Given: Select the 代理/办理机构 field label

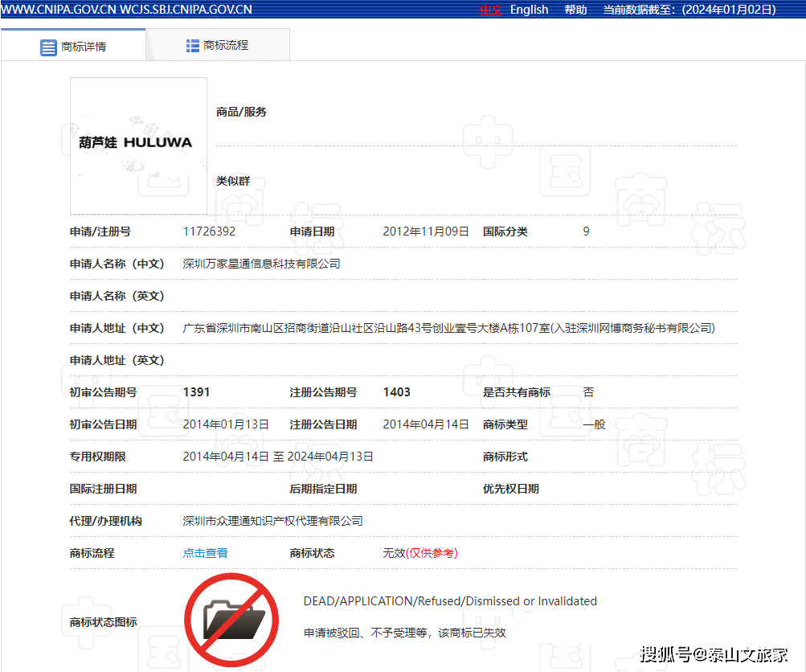Looking at the screenshot, I should [x=106, y=521].
